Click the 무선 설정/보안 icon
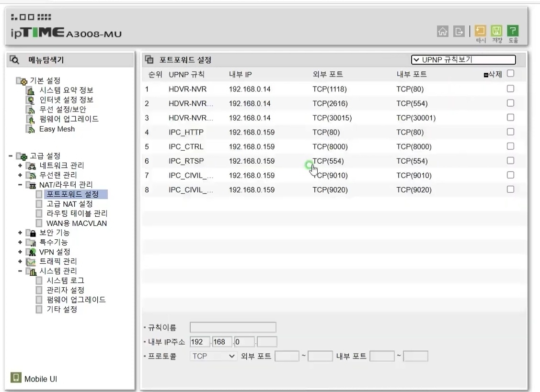Screen dimensions: 540x392 coord(31,110)
